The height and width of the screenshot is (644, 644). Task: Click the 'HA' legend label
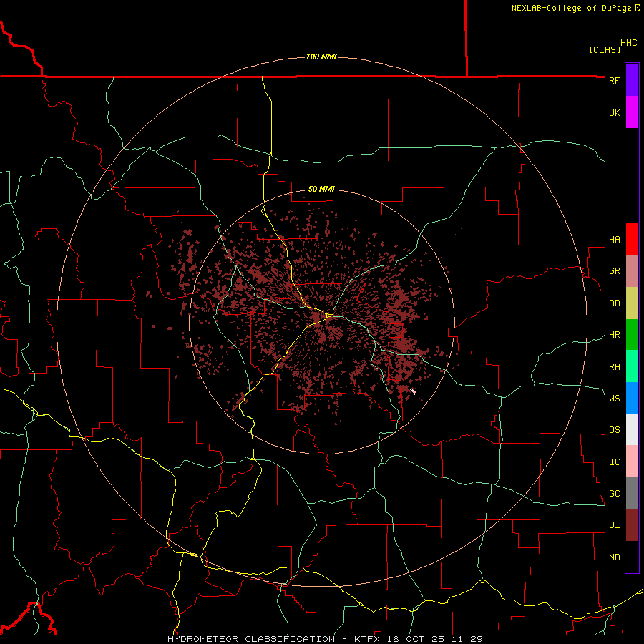coord(614,240)
